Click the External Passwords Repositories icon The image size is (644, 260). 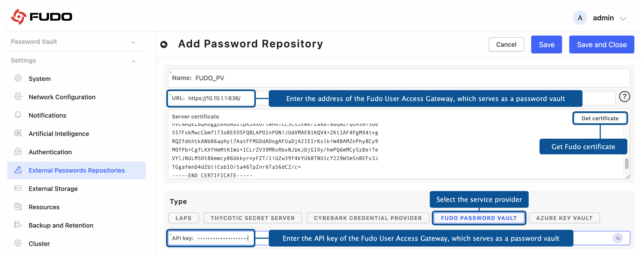(18, 170)
